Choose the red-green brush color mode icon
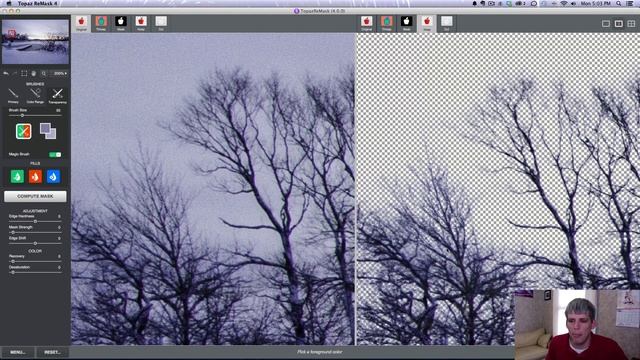The width and height of the screenshot is (640, 360). pos(23,131)
